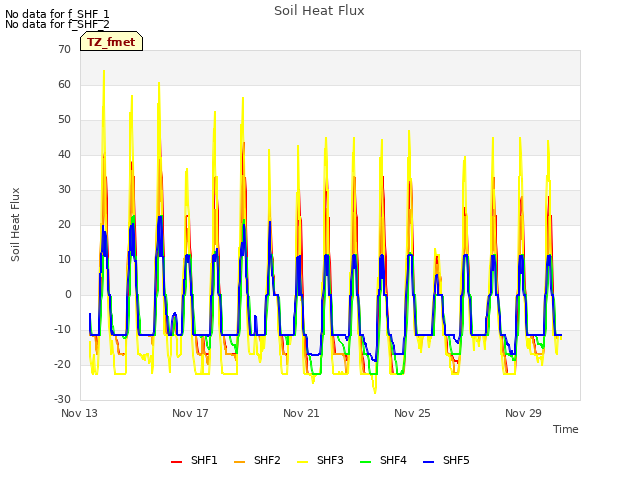This screenshot has width=640, height=480.
Task: Click the 70 y-axis tick label
Action: click(x=64, y=49)
